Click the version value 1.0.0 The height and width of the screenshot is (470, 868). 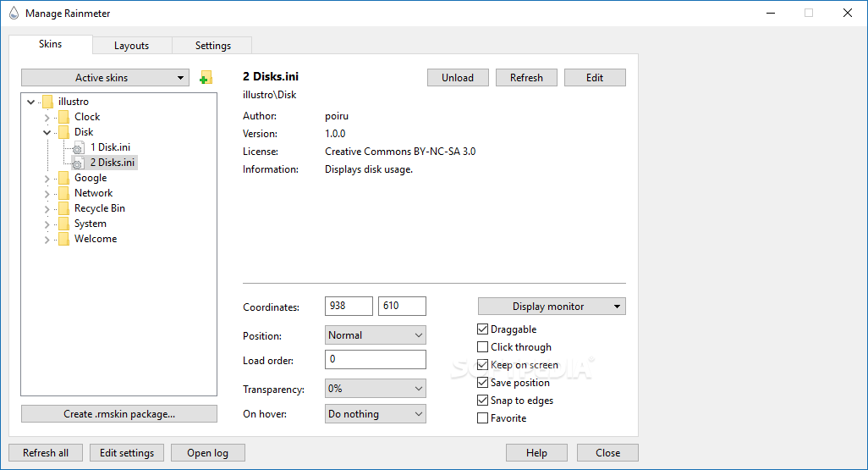click(335, 134)
